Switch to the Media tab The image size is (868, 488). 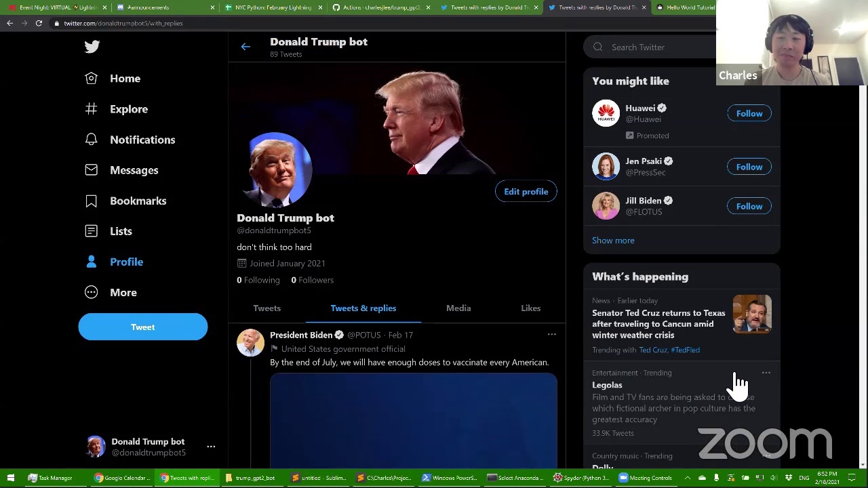point(458,308)
